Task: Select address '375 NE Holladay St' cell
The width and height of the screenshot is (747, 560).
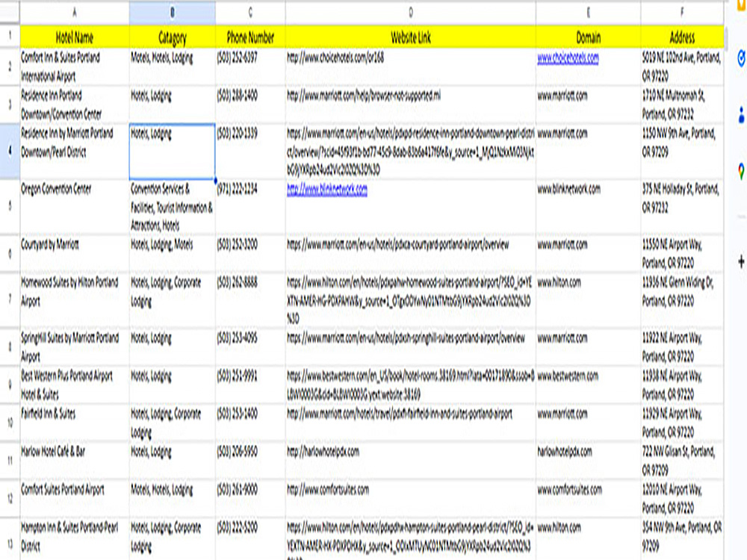Action: 682,207
